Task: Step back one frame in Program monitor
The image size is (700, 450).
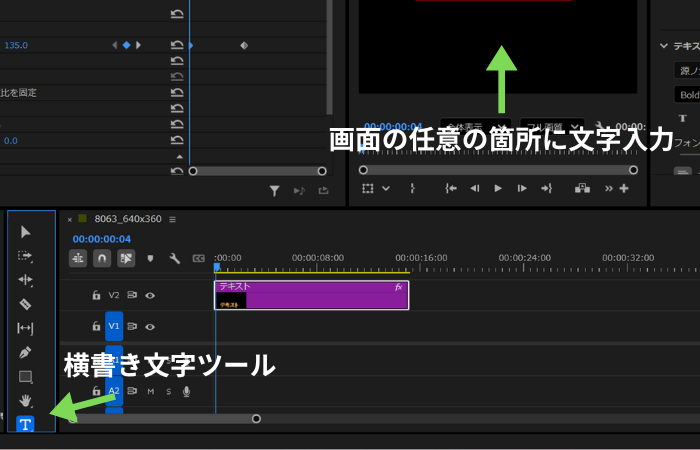Action: pyautogui.click(x=475, y=188)
